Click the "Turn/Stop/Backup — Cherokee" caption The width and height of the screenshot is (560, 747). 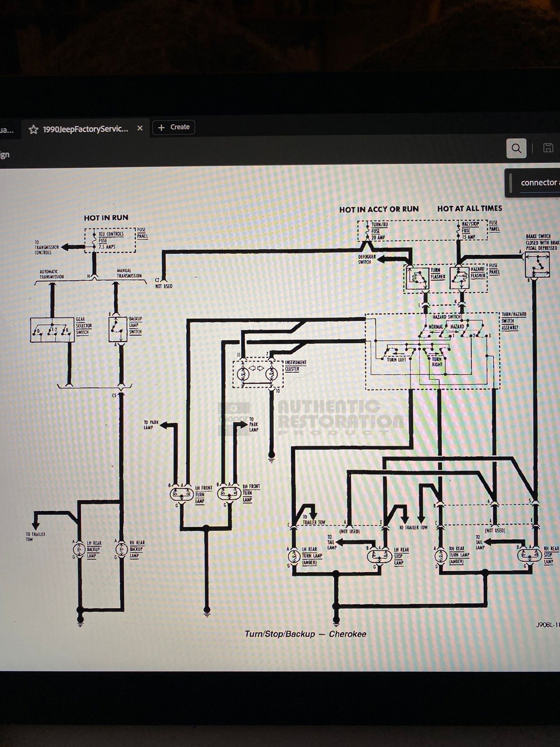(x=305, y=634)
